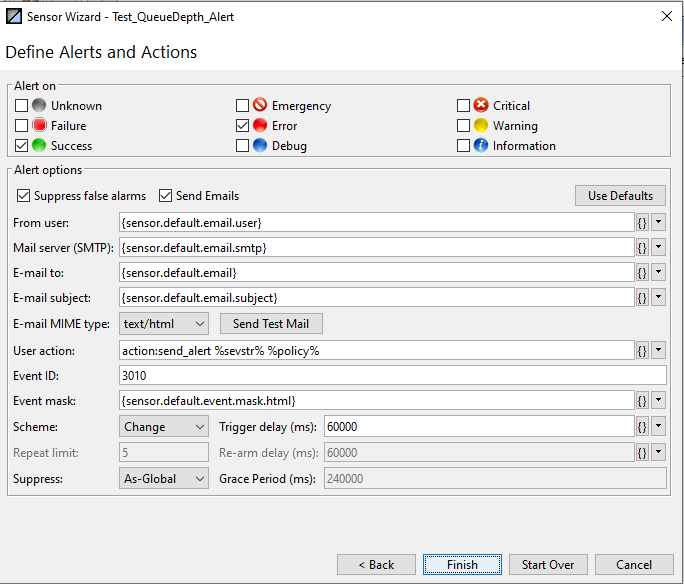This screenshot has width=684, height=584.
Task: Click the blue Information icon
Action: point(481,145)
